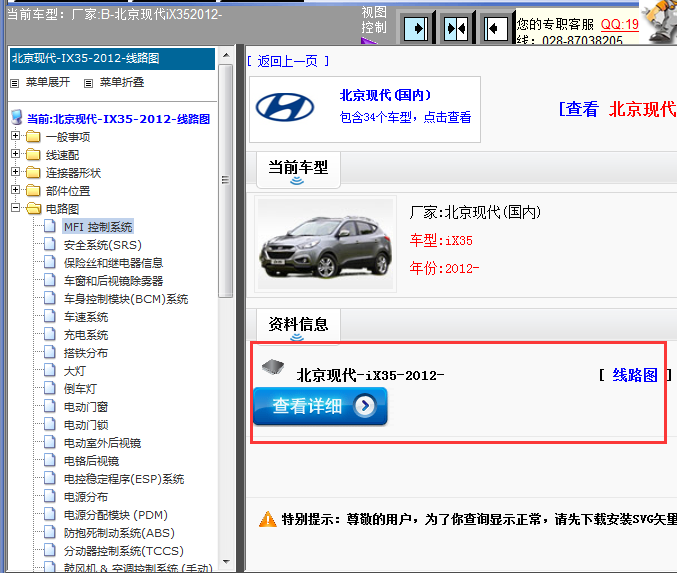
Task: Click the 北京现代-IX35-2012-线路图 panel header
Action: point(112,59)
